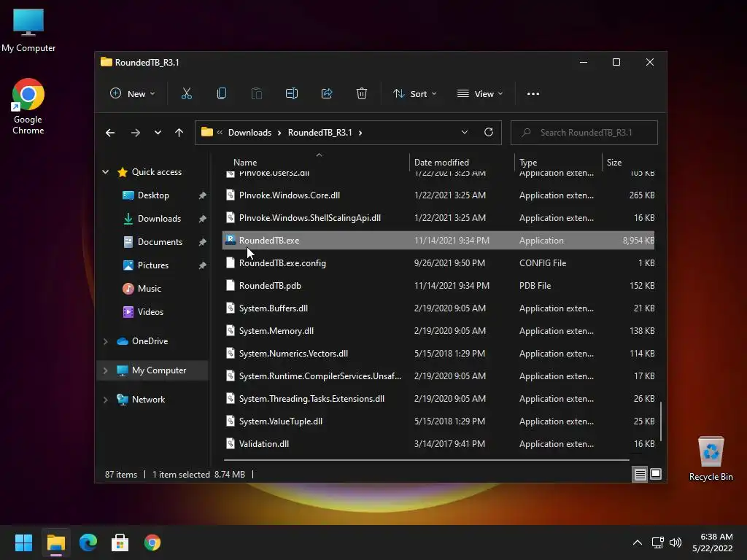Screen dimensions: 747x560
Task: Sort by Name column header
Action: tap(245, 163)
